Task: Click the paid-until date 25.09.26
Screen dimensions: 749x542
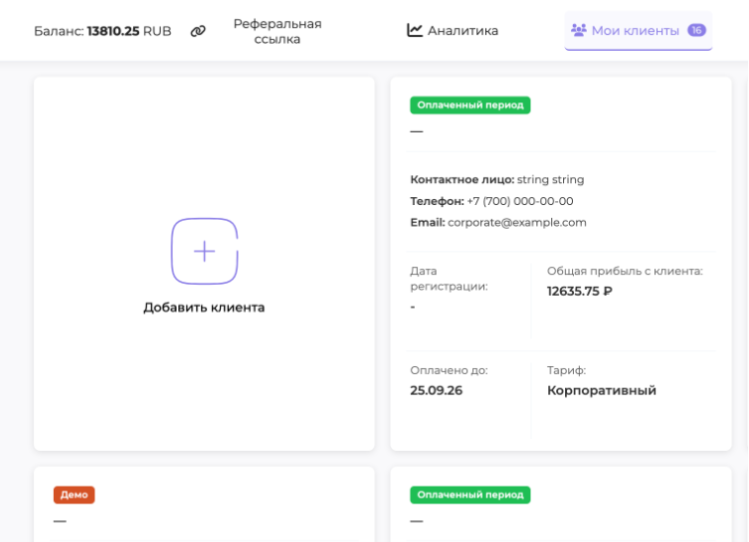Action: coord(436,390)
